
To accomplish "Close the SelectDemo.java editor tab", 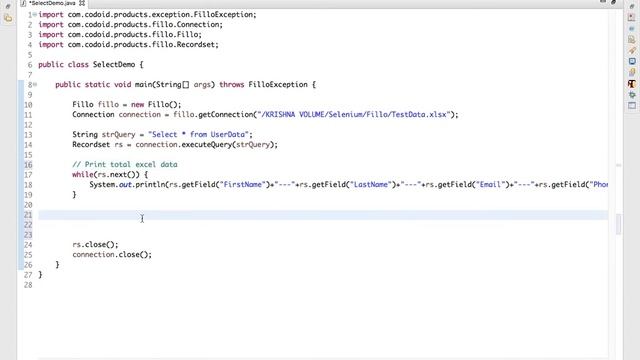I will point(82,3).
